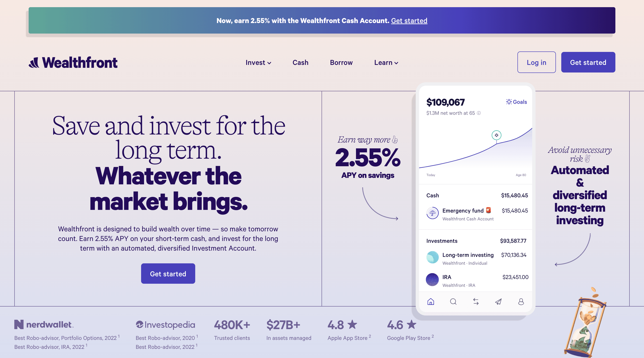This screenshot has height=358, width=644.
Task: Click the home icon in app navbar
Action: (x=430, y=301)
